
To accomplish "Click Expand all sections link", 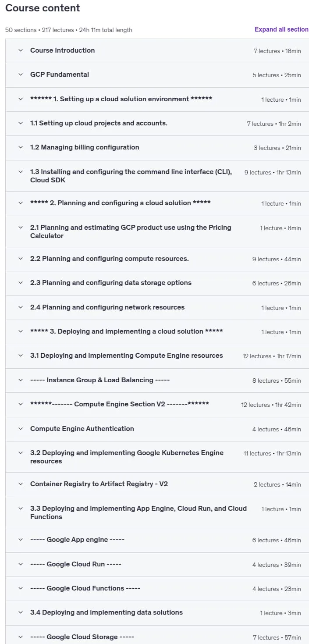I will pos(281,29).
